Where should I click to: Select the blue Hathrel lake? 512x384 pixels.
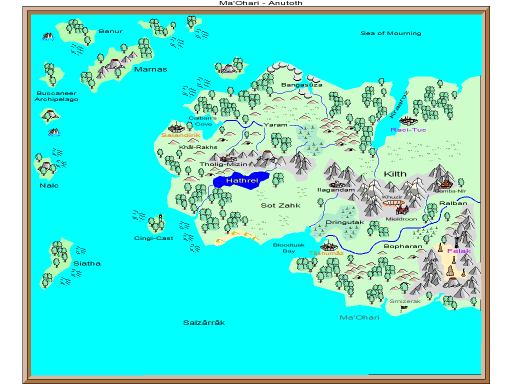(241, 180)
